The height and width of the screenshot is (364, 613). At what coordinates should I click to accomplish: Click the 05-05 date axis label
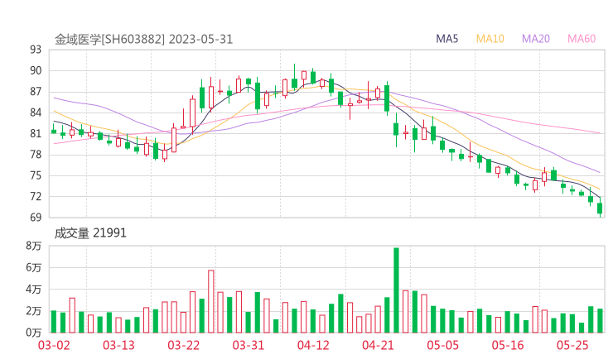(x=443, y=345)
